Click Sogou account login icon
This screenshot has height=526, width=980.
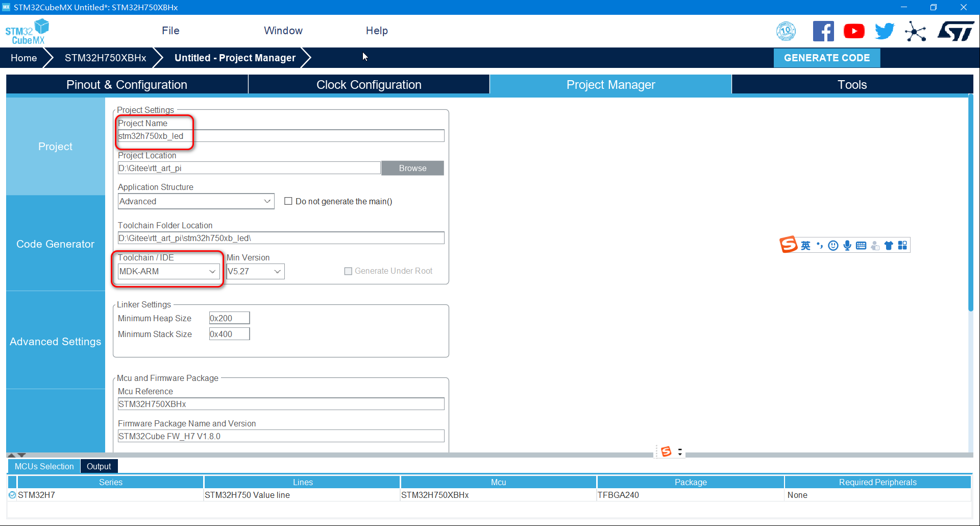[x=875, y=246]
